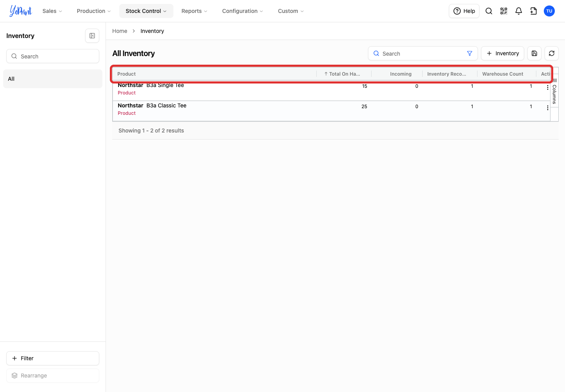Sort by Product column header
The height and width of the screenshot is (392, 565).
(214, 74)
